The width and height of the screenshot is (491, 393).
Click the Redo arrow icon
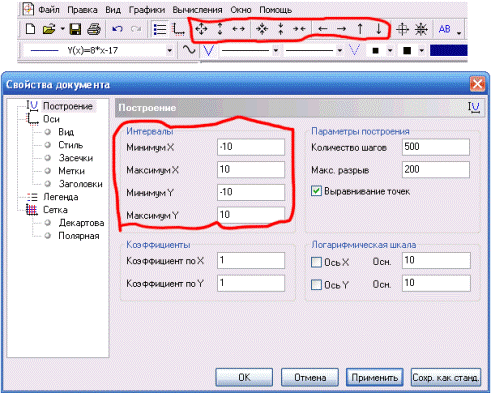(x=136, y=29)
